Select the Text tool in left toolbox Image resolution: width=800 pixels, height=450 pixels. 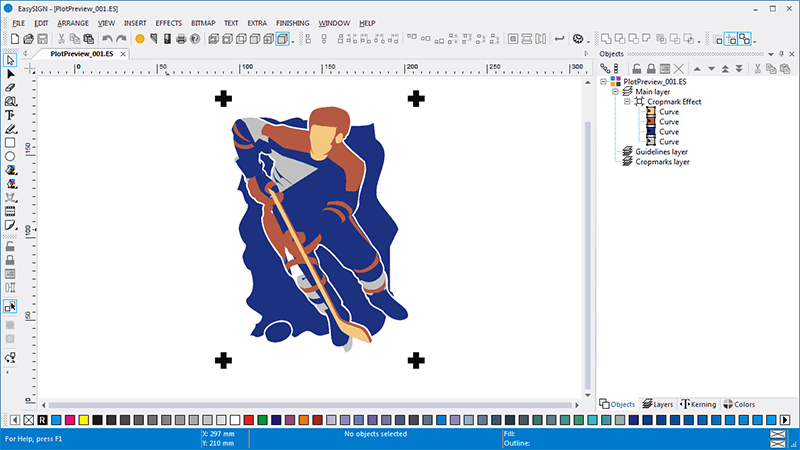coord(11,115)
